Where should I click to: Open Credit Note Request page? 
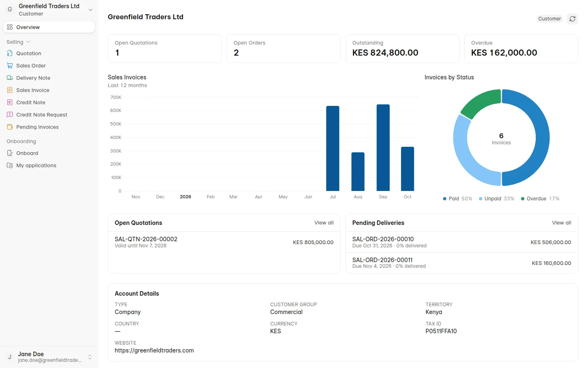coord(49,114)
